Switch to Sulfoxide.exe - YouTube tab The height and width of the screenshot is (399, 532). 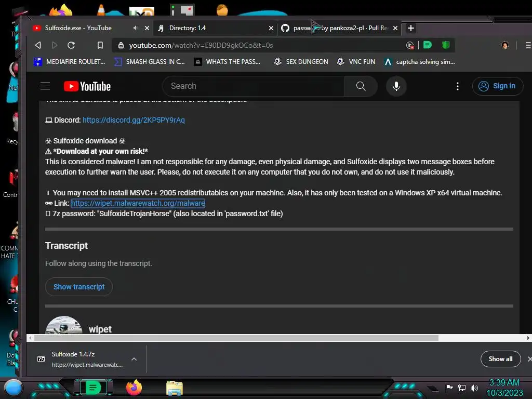78,28
